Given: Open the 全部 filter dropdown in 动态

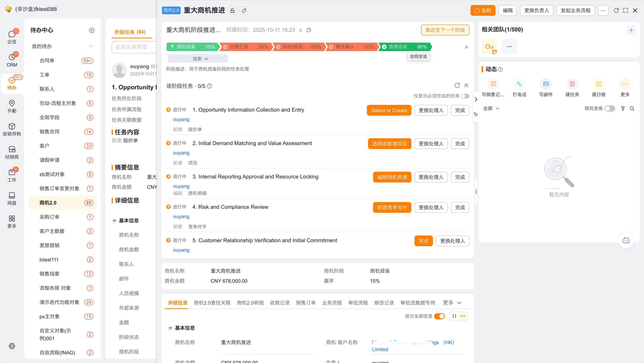Looking at the screenshot, I should pos(491,108).
